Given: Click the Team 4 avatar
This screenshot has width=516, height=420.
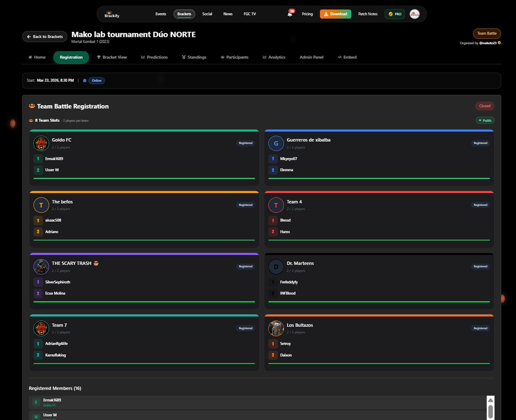Looking at the screenshot, I should click(276, 205).
